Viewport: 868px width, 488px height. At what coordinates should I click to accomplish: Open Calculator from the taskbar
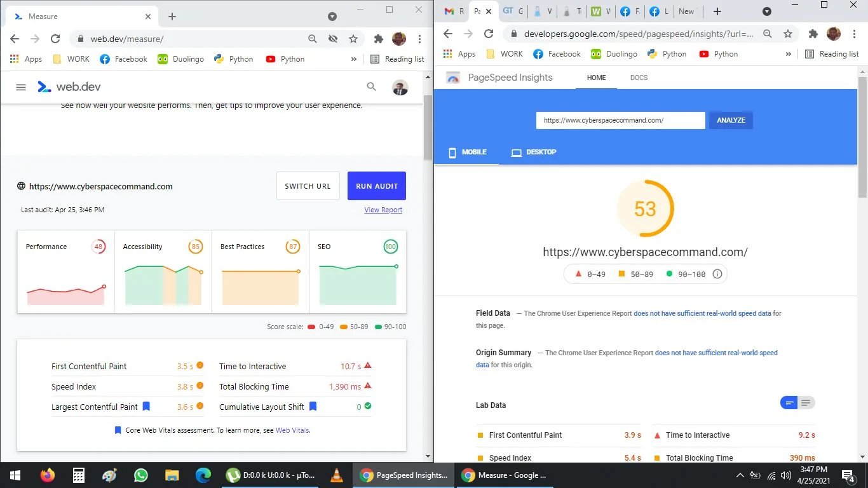pyautogui.click(x=78, y=475)
